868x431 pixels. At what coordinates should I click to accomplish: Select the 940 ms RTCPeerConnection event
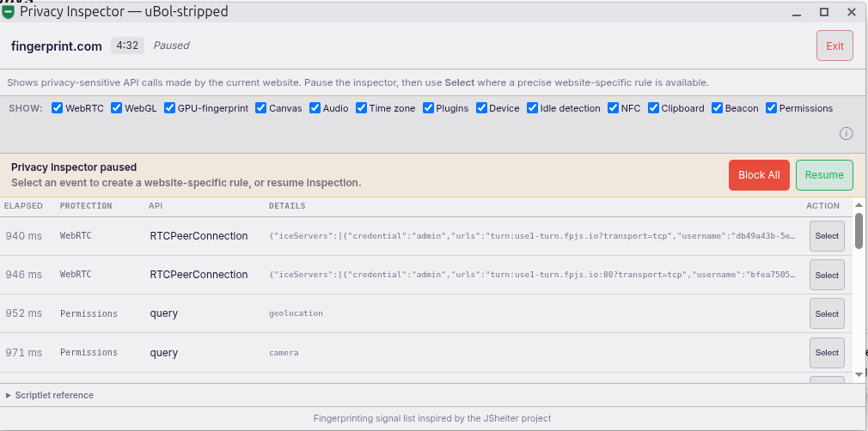tap(827, 236)
